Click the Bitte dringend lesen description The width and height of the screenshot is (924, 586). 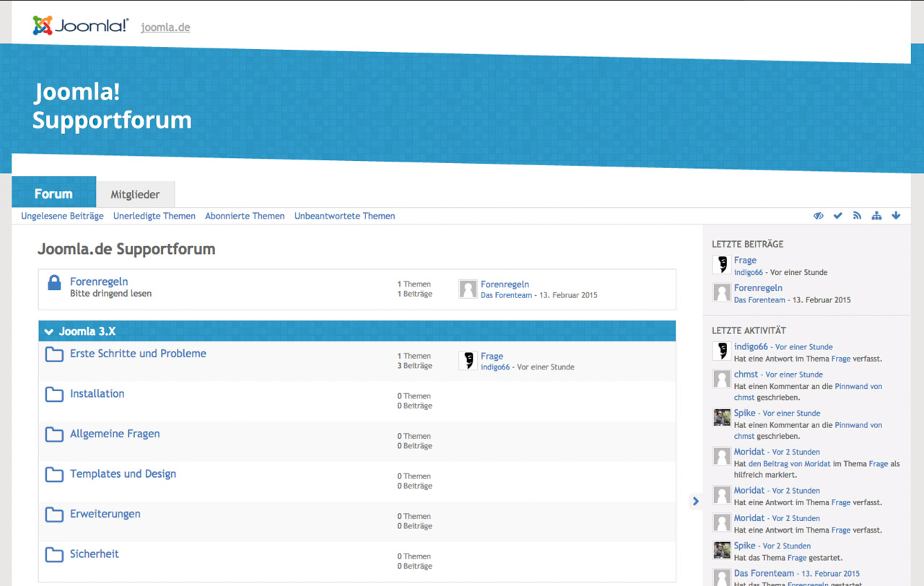coord(110,294)
